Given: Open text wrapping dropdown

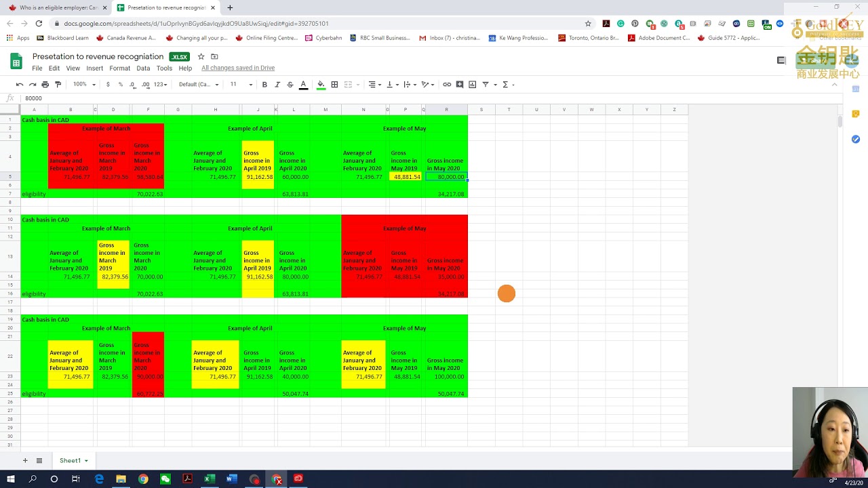Looking at the screenshot, I should pos(410,85).
